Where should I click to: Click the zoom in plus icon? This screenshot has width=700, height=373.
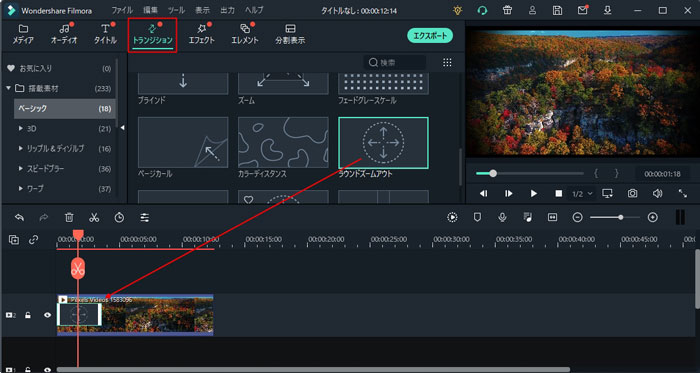[653, 217]
